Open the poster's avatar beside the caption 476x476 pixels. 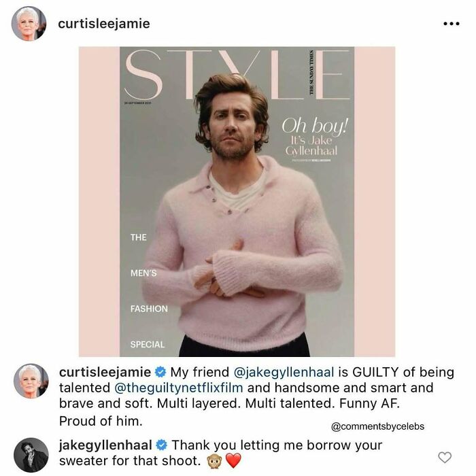coord(31,381)
